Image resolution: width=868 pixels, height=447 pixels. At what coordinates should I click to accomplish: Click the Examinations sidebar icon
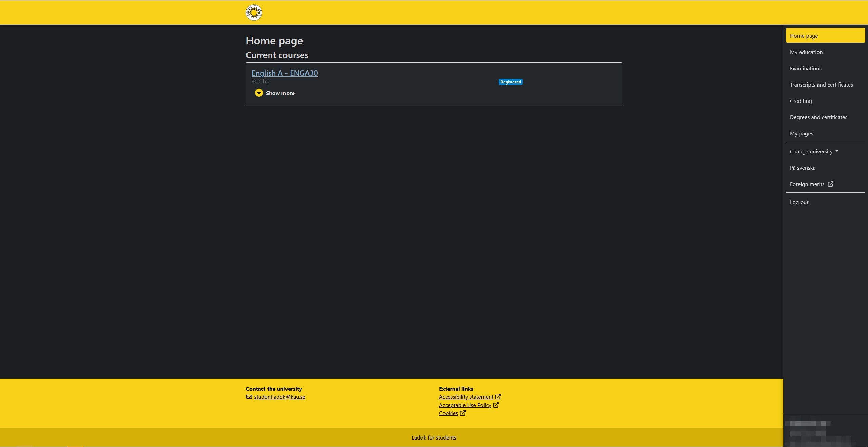(x=806, y=68)
